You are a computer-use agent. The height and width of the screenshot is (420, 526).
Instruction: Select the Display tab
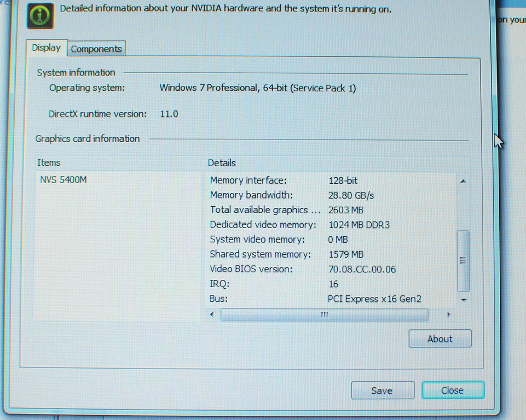(47, 48)
